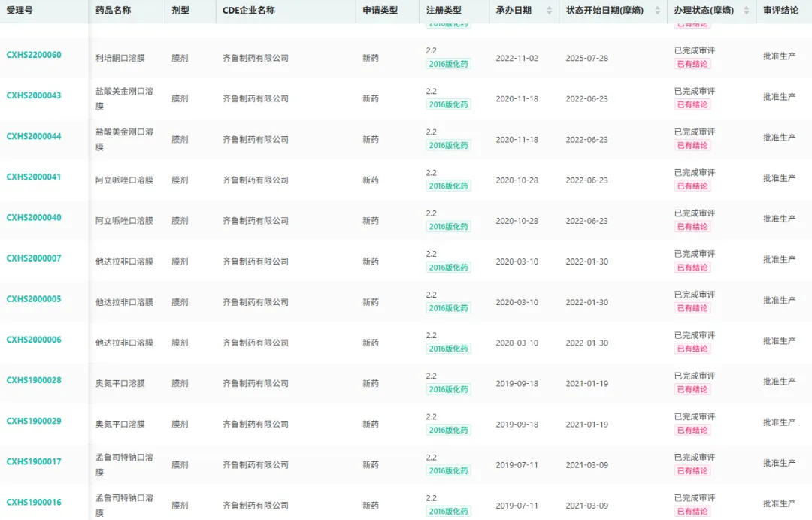Click the 药品名称 column header
The image size is (812, 520).
[x=114, y=11]
